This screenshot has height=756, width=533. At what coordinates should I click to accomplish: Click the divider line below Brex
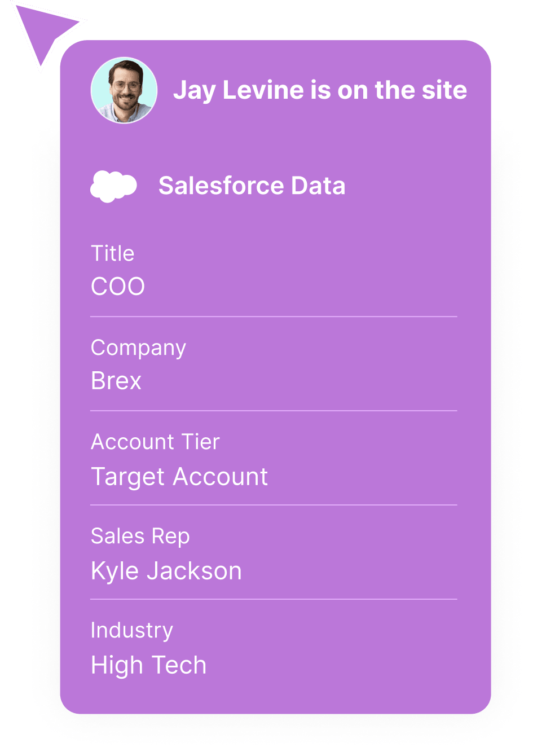tap(274, 411)
